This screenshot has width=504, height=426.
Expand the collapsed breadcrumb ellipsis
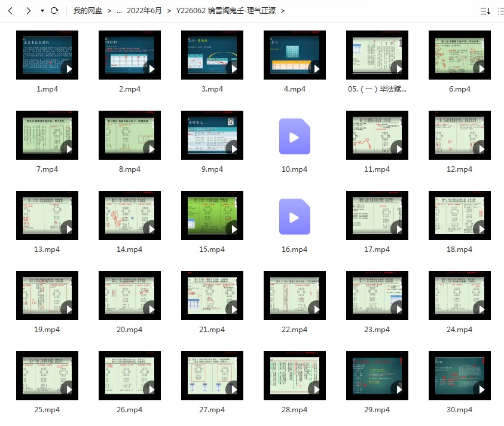click(x=119, y=11)
